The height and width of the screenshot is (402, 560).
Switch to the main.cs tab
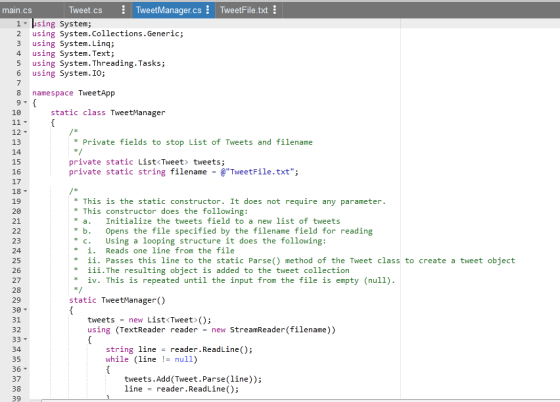coord(17,10)
